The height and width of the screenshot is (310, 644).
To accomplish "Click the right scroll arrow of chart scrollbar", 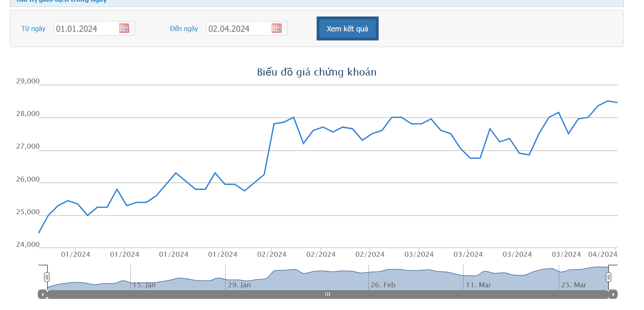I will click(613, 294).
